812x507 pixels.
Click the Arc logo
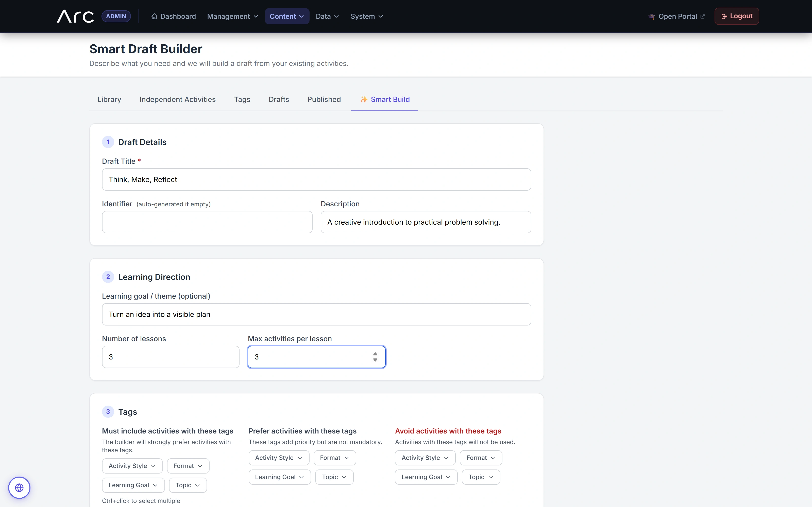pyautogui.click(x=76, y=16)
